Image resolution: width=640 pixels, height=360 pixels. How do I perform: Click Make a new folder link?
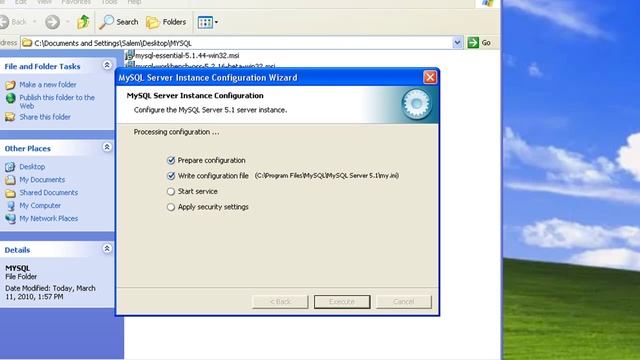[48, 84]
